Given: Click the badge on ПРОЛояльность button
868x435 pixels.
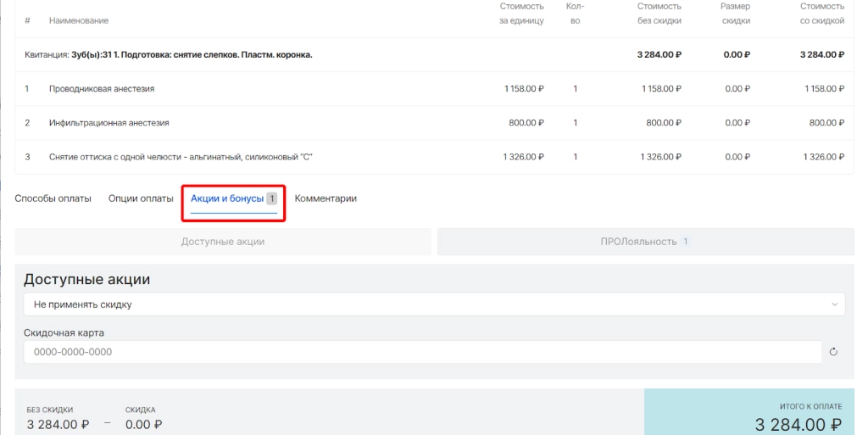Looking at the screenshot, I should tap(685, 242).
